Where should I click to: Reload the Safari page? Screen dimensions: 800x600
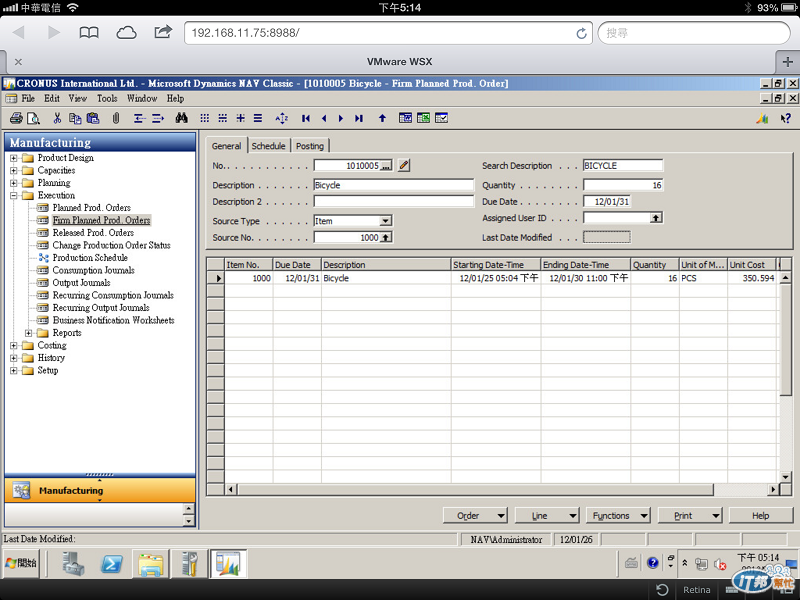click(x=581, y=33)
